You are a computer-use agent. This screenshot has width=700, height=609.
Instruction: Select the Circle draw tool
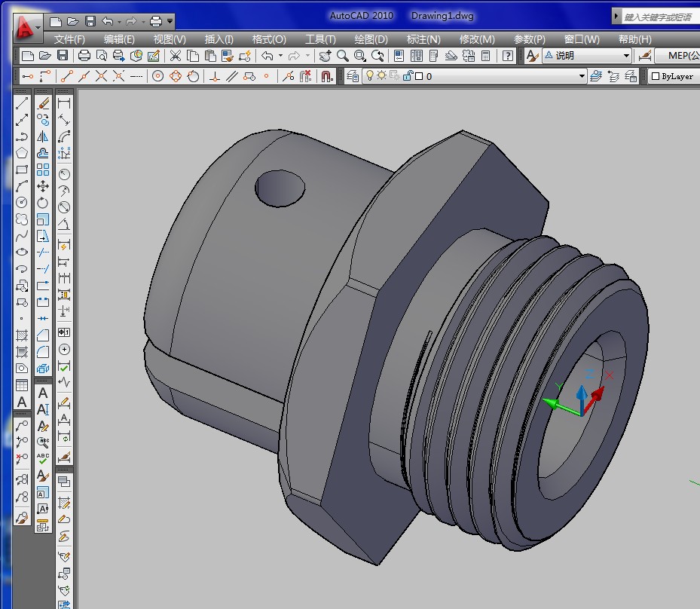(x=21, y=202)
